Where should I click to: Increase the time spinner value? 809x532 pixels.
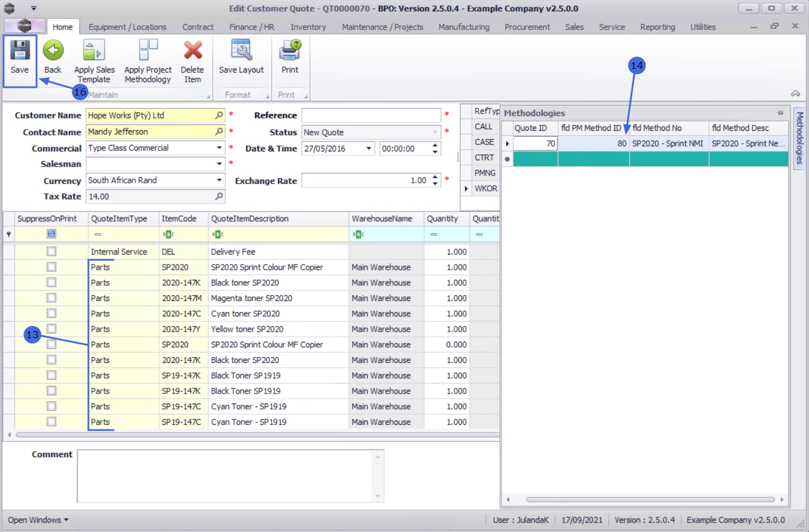(435, 146)
